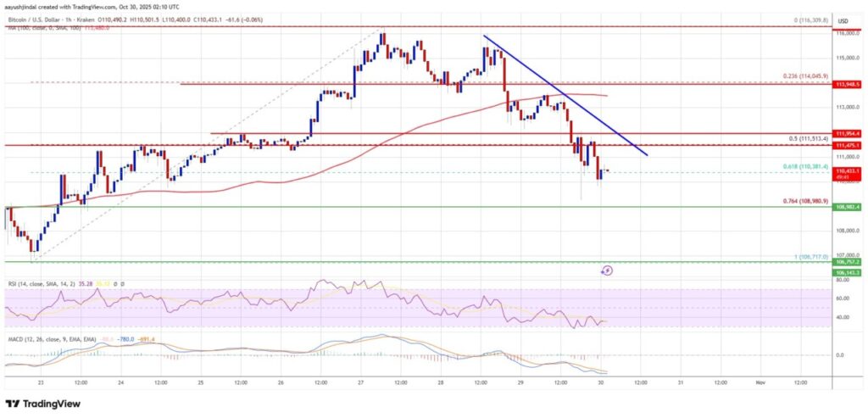Click the 111,475.1 red price label

click(x=849, y=145)
